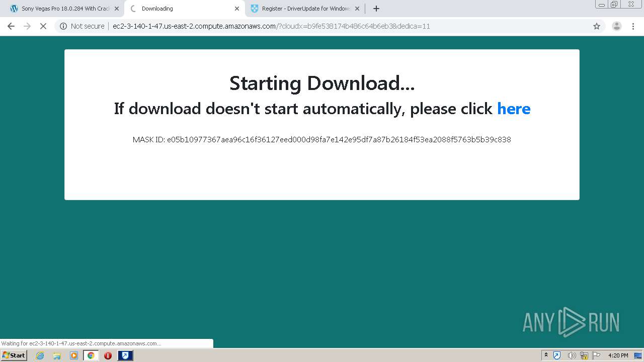The image size is (644, 362).
Task: Open the network tray icon
Action: [x=584, y=355]
